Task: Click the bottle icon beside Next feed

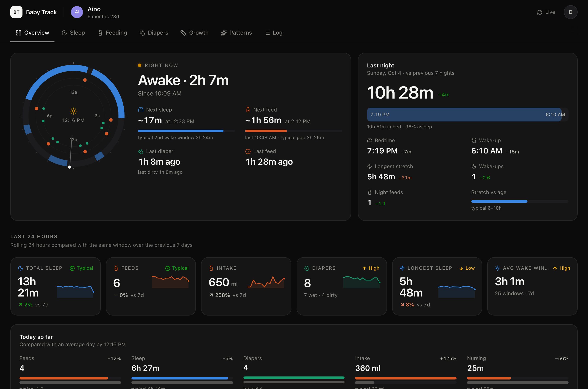Action: tap(248, 110)
